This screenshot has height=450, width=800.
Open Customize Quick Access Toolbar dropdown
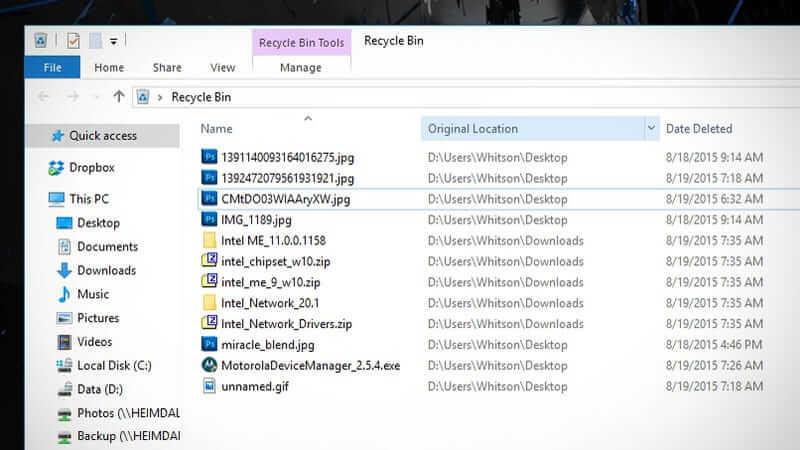(113, 41)
